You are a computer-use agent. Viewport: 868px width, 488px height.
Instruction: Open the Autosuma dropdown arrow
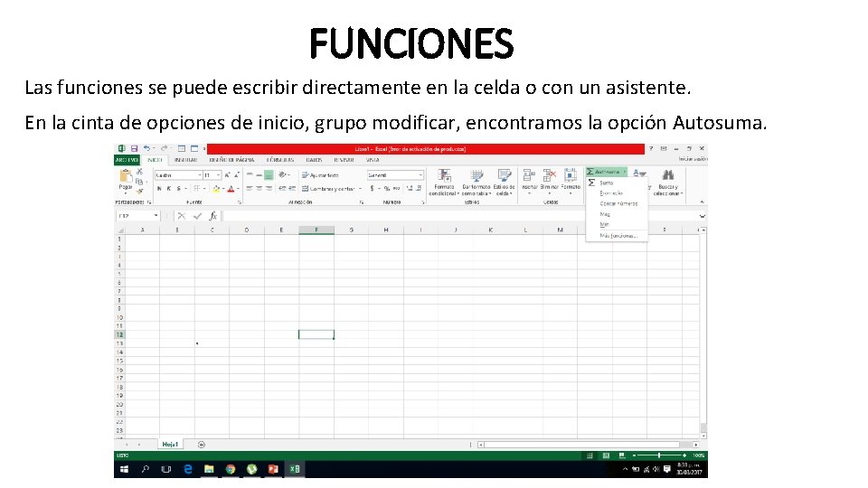625,172
